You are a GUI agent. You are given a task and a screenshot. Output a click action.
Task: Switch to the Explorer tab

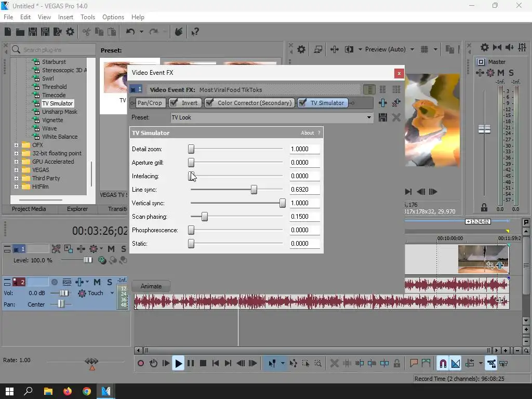[x=77, y=209]
